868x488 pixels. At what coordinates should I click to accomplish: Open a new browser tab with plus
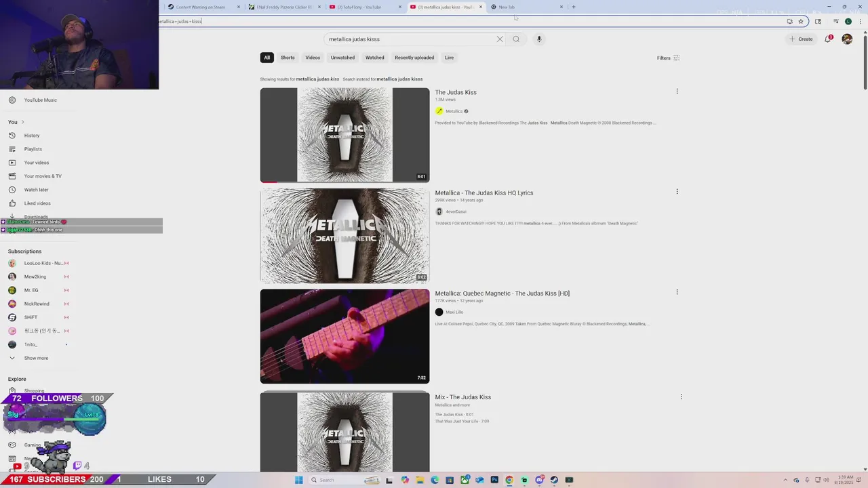click(x=574, y=7)
